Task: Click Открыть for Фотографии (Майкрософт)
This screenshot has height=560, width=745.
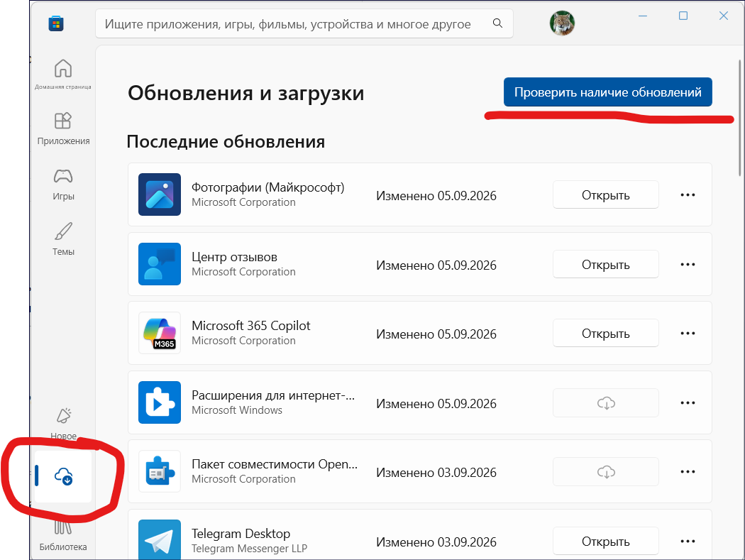Action: coord(606,195)
